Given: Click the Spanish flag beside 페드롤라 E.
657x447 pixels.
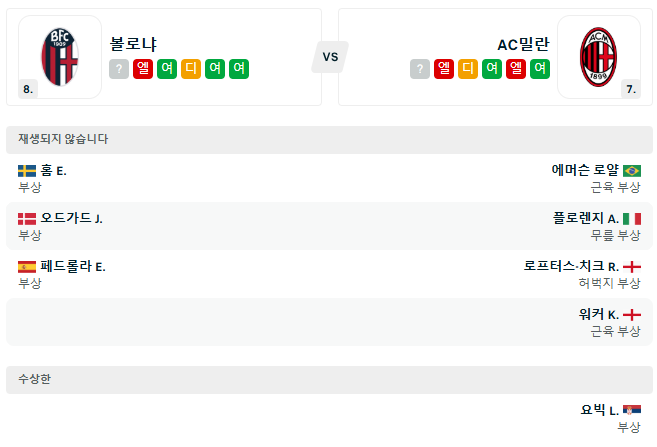Looking at the screenshot, I should (27, 267).
